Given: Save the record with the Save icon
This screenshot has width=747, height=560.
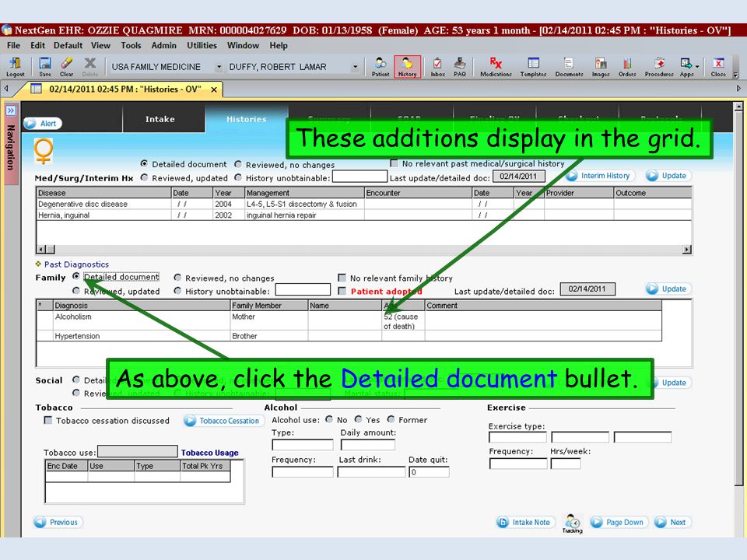Looking at the screenshot, I should 45,67.
